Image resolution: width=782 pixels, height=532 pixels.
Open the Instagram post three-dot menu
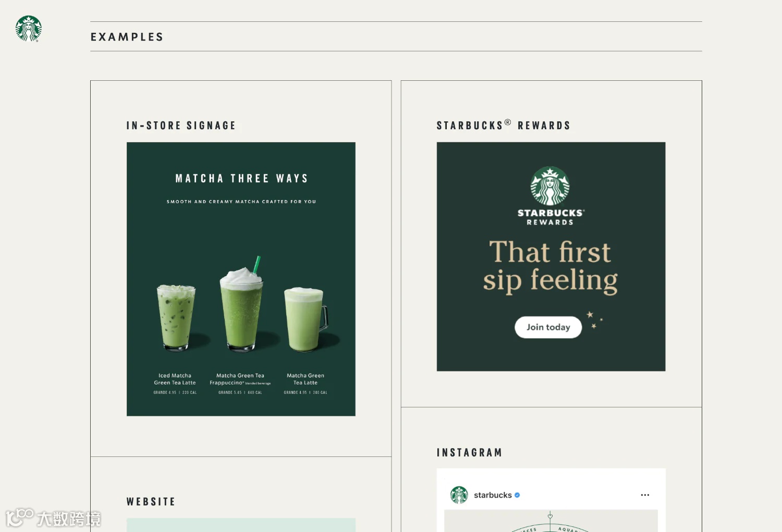[645, 495]
